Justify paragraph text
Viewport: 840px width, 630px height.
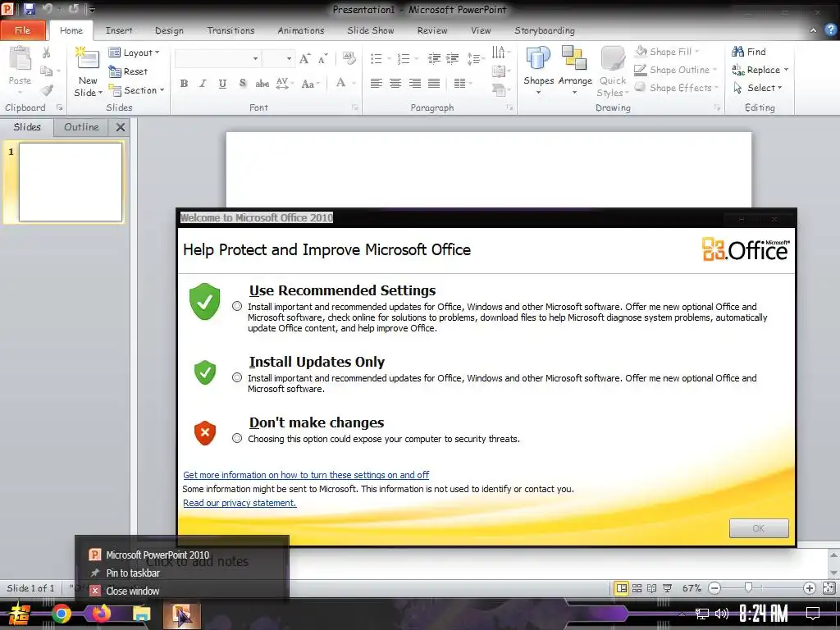click(434, 83)
